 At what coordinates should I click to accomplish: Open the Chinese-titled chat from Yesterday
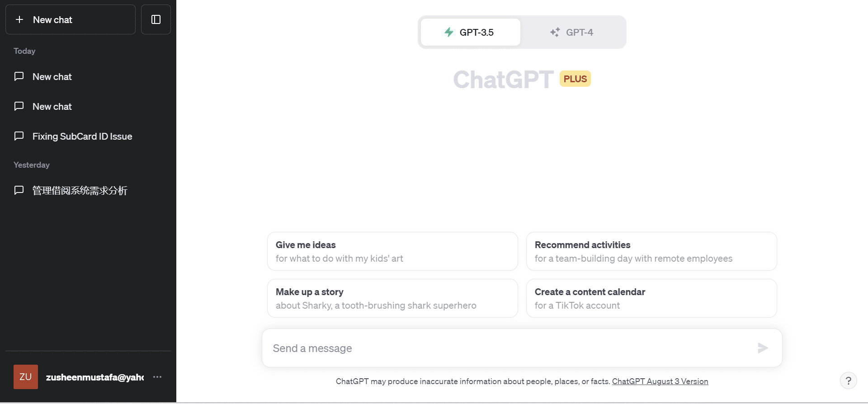pos(80,190)
